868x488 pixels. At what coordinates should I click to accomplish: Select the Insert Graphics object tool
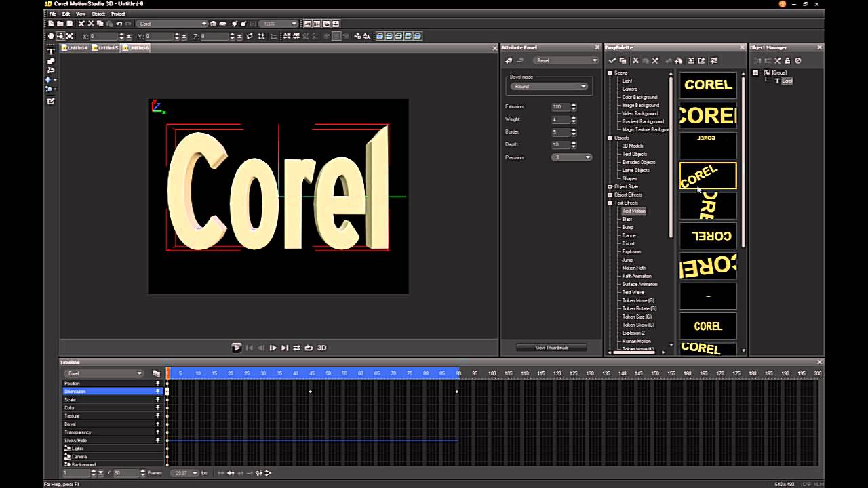coord(51,61)
